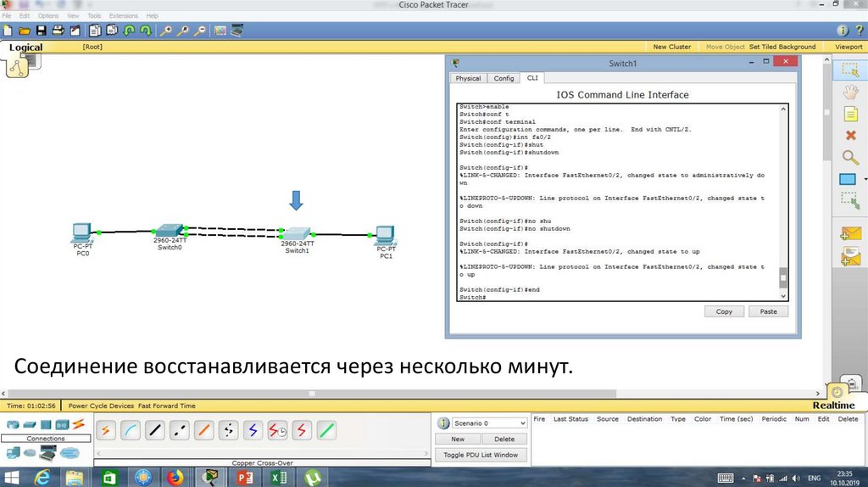The width and height of the screenshot is (868, 487).
Task: Open the Options menu
Action: (x=48, y=15)
